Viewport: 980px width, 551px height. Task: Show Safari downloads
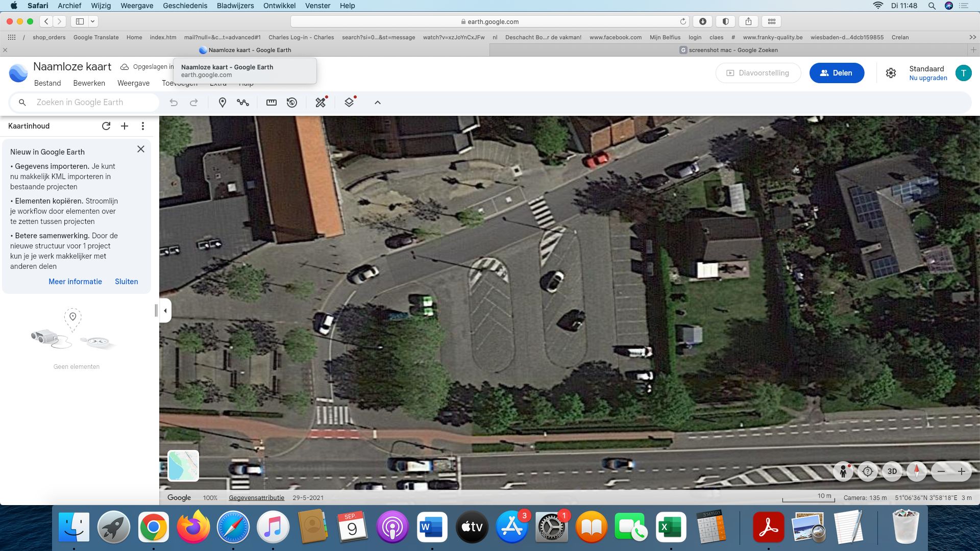[702, 21]
